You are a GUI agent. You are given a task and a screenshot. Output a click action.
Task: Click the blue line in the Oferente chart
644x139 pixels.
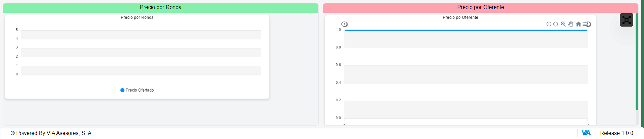tap(466, 30)
